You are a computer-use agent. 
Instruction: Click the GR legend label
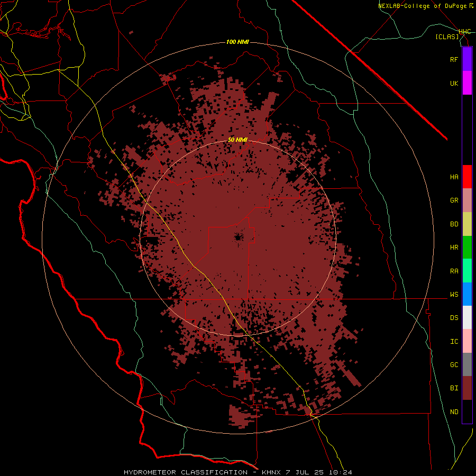454,200
